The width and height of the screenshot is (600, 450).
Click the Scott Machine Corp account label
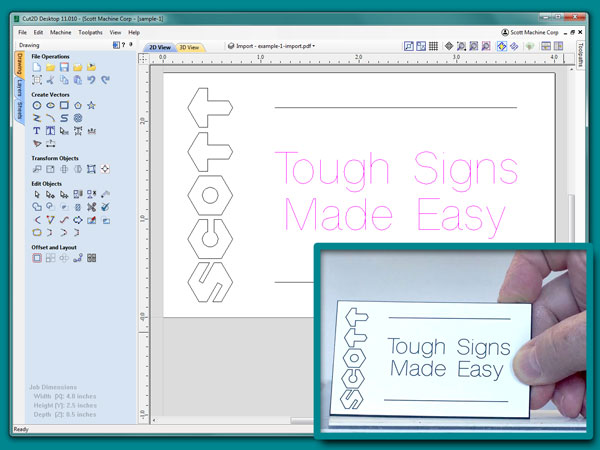click(530, 33)
